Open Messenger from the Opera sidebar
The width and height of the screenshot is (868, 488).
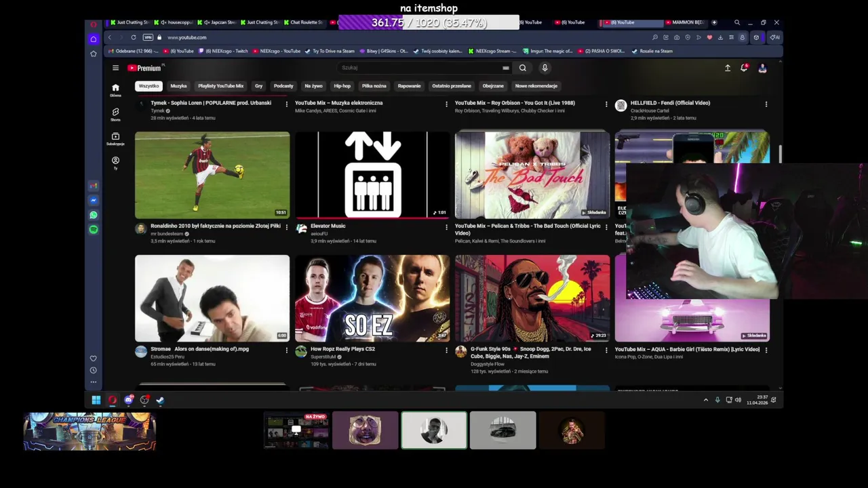coord(94,201)
